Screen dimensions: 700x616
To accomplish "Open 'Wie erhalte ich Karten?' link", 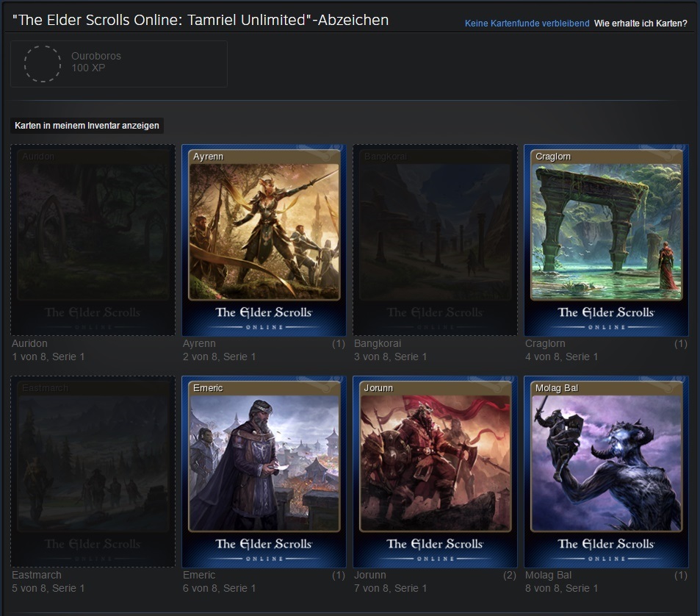I will tap(641, 24).
